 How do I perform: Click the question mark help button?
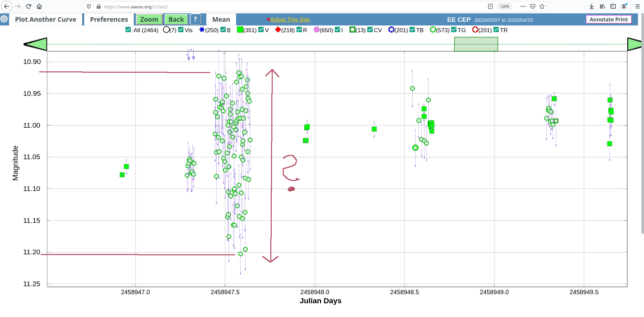tap(195, 19)
